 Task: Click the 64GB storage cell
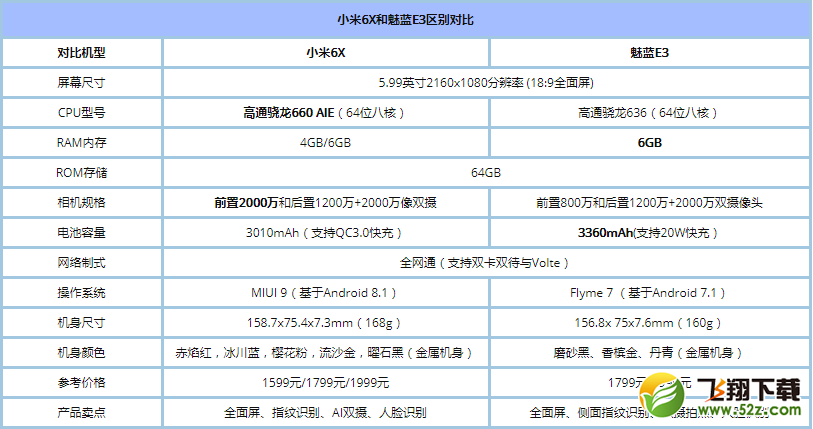tap(486, 173)
